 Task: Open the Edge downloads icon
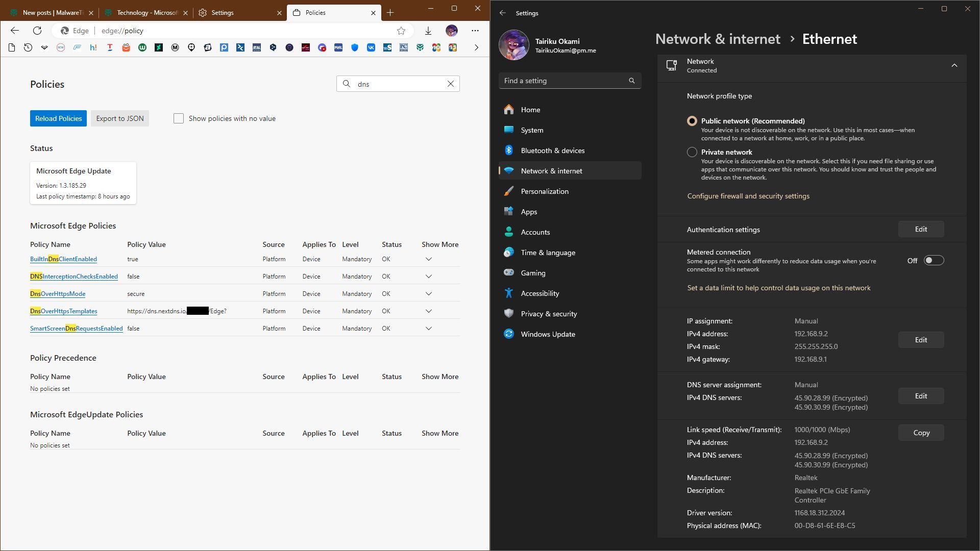[428, 31]
